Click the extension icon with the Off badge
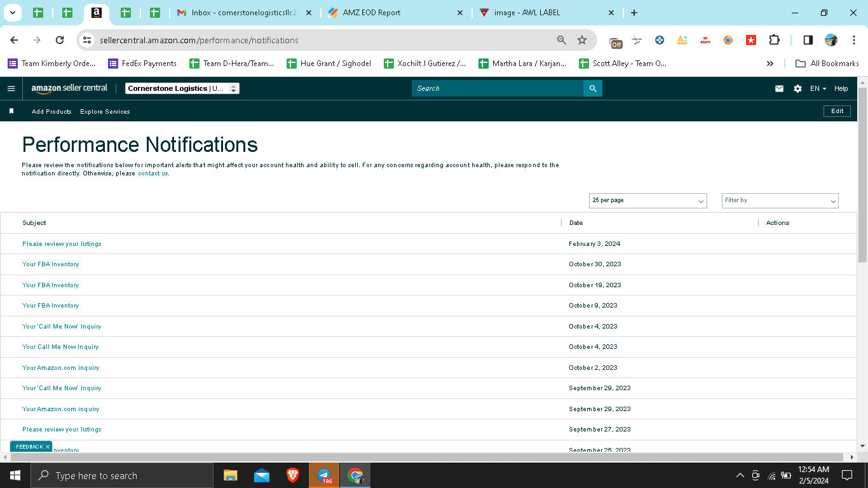 616,42
